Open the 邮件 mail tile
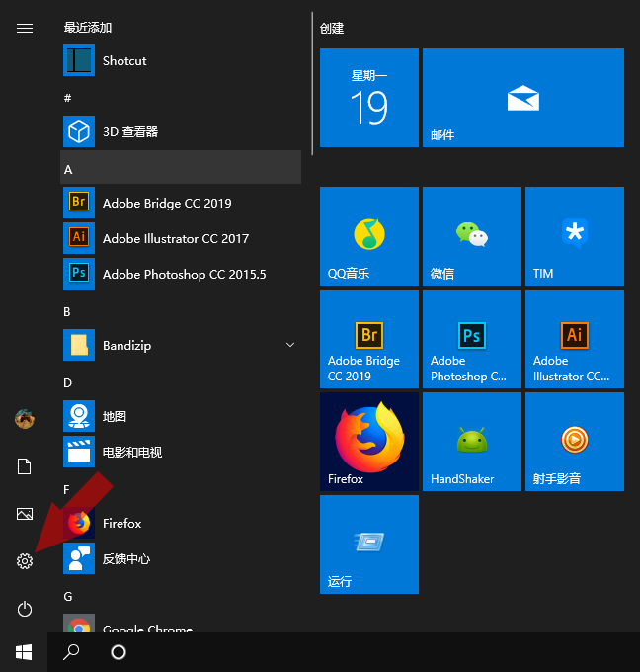Screen dimensions: 640x672 point(523,98)
